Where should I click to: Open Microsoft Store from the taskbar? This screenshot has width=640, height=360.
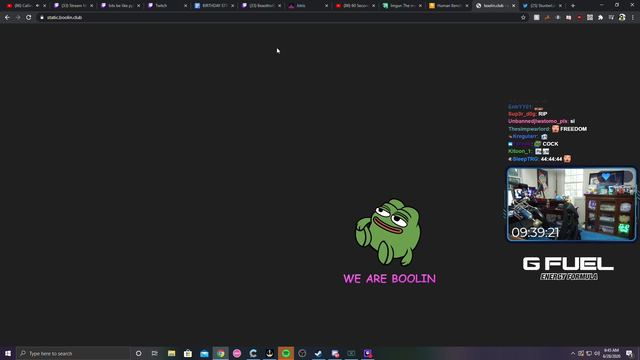point(188,353)
